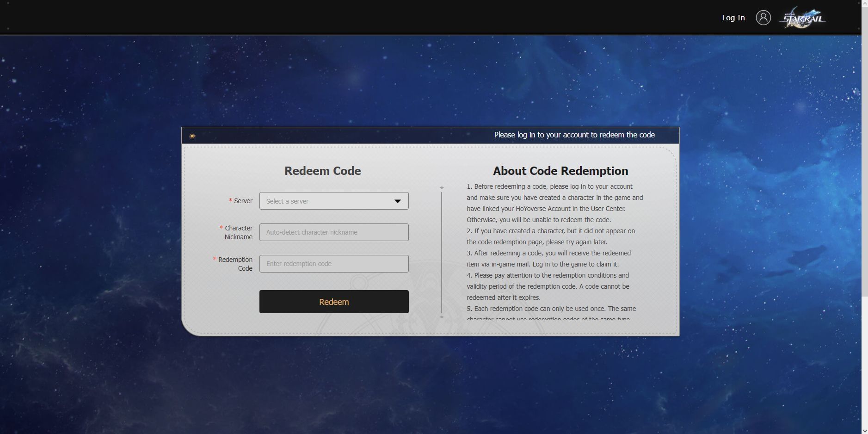Viewport: 868px width, 434px height.
Task: Click into the Redemption Code input
Action: coord(333,264)
